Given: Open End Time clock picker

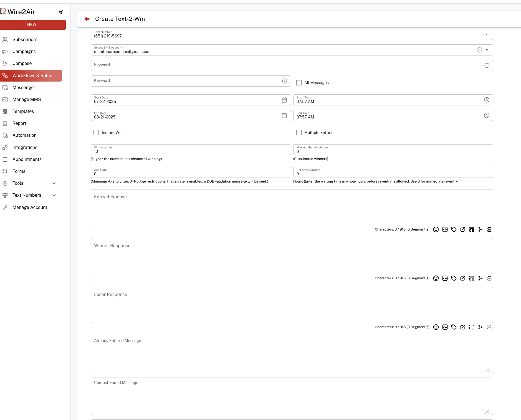Looking at the screenshot, I should [486, 115].
